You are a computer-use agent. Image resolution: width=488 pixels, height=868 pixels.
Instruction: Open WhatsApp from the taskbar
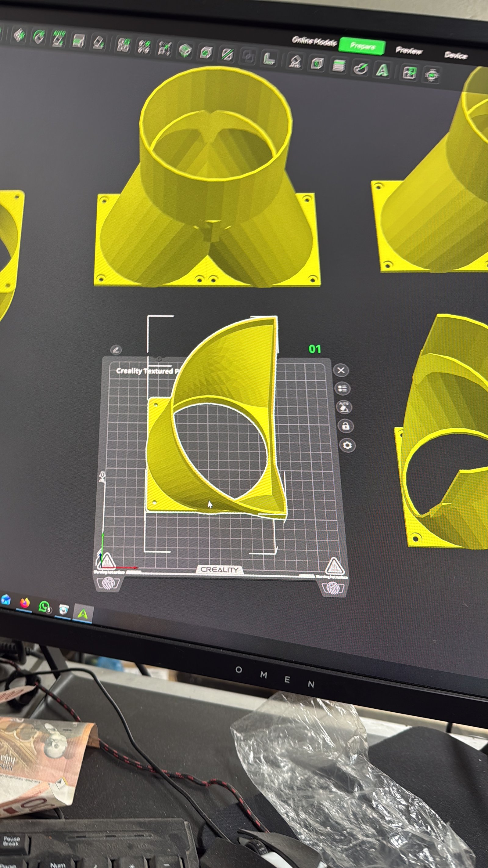(44, 606)
